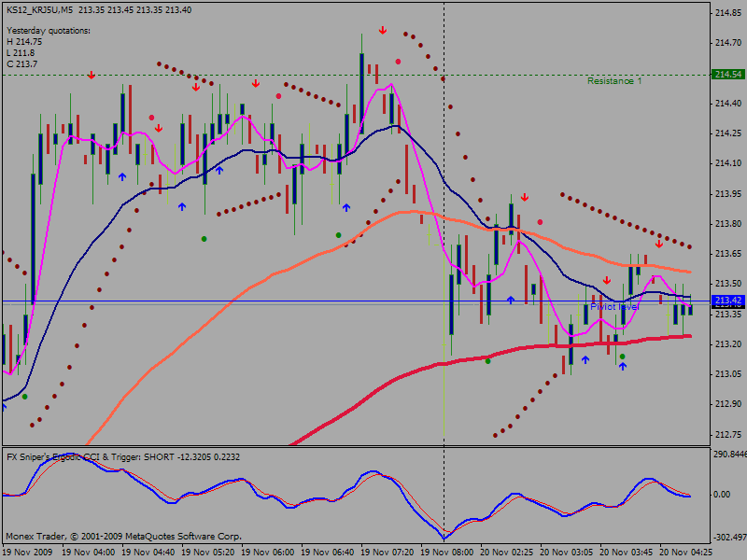Image resolution: width=747 pixels, height=560 pixels.
Task: Click the 0.00 indicator scale level
Action: click(722, 495)
